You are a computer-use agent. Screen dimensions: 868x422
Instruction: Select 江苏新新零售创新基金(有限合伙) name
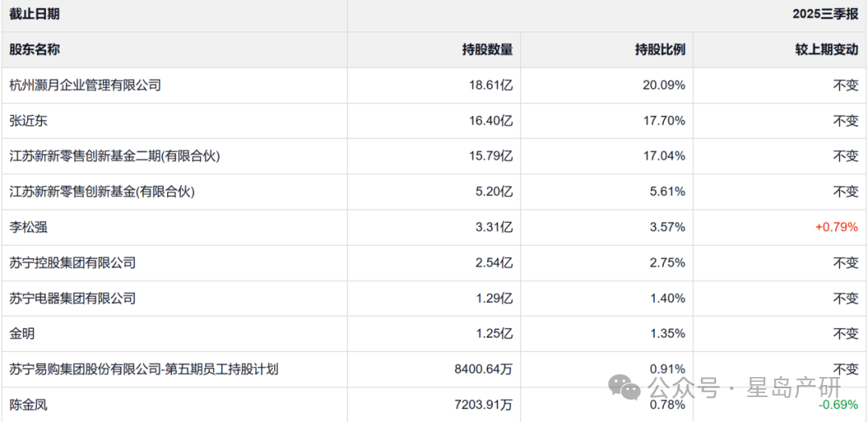point(102,191)
